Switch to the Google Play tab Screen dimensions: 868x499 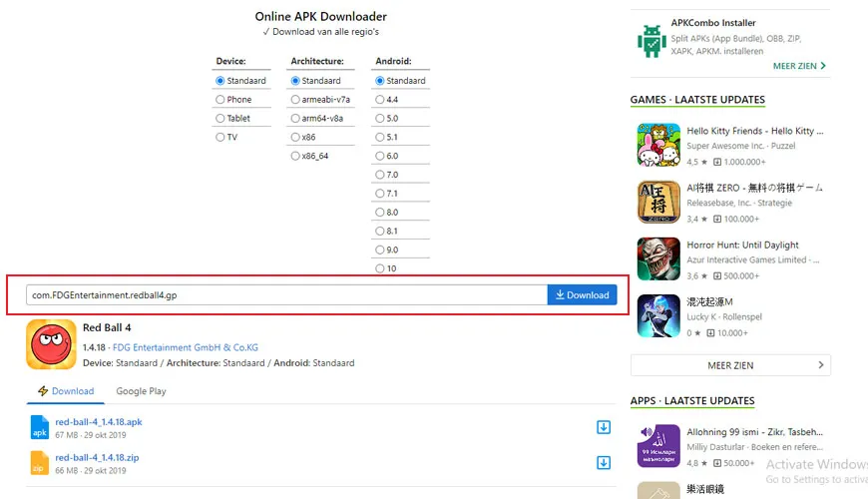141,391
